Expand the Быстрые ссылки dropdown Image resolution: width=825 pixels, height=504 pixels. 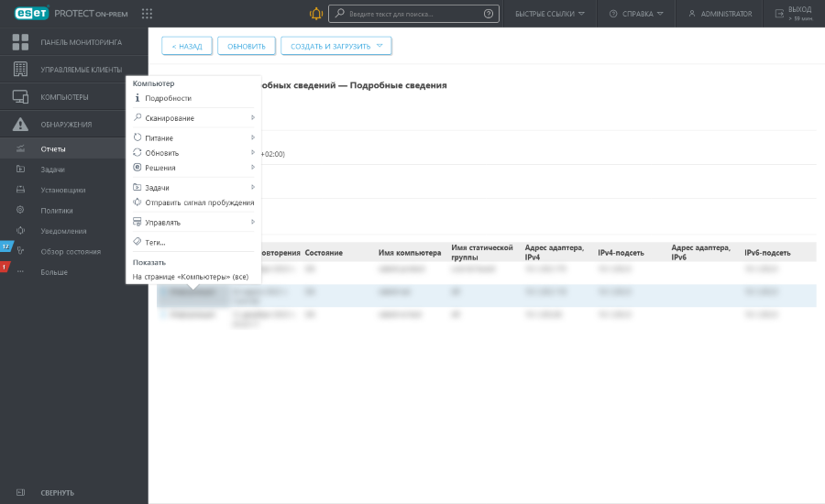[549, 14]
